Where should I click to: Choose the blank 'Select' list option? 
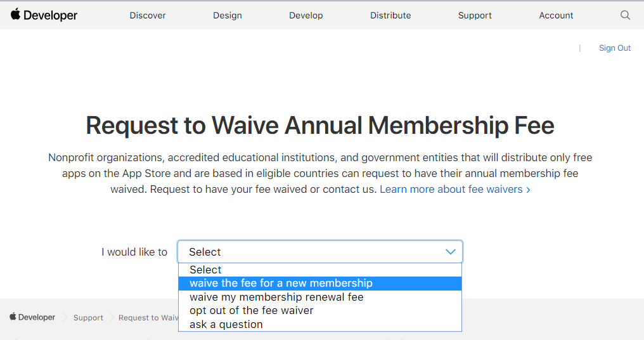320,270
